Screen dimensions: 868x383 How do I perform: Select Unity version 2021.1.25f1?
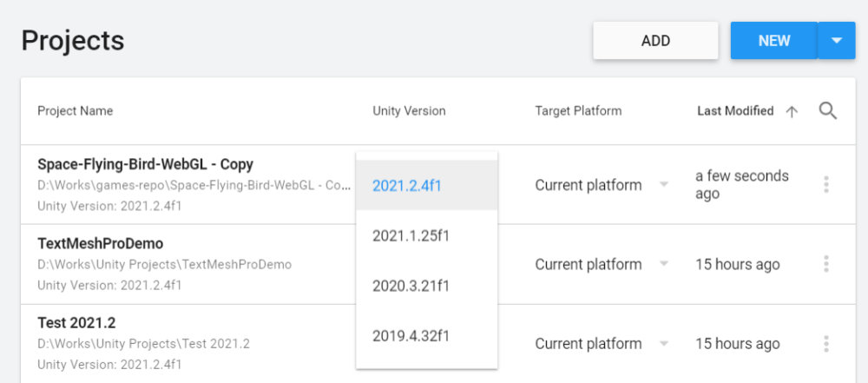coord(411,235)
